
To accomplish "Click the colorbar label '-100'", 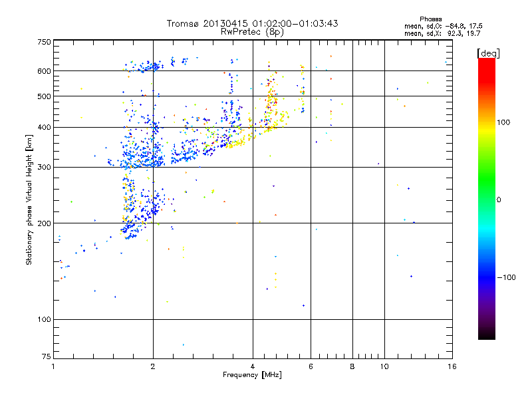I will (506, 277).
